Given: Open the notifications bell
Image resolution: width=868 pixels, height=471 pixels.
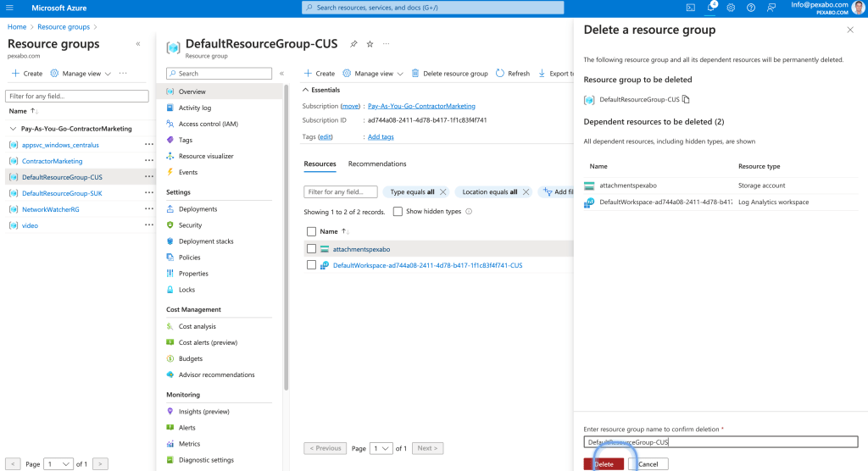Looking at the screenshot, I should pyautogui.click(x=711, y=7).
